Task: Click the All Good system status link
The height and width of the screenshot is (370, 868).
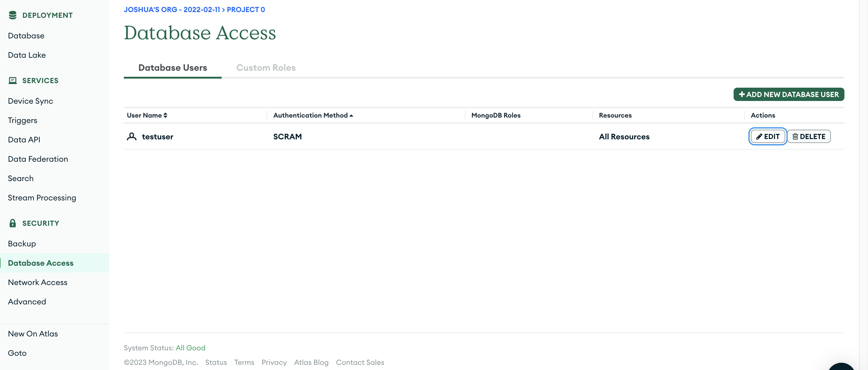Action: pos(190,348)
